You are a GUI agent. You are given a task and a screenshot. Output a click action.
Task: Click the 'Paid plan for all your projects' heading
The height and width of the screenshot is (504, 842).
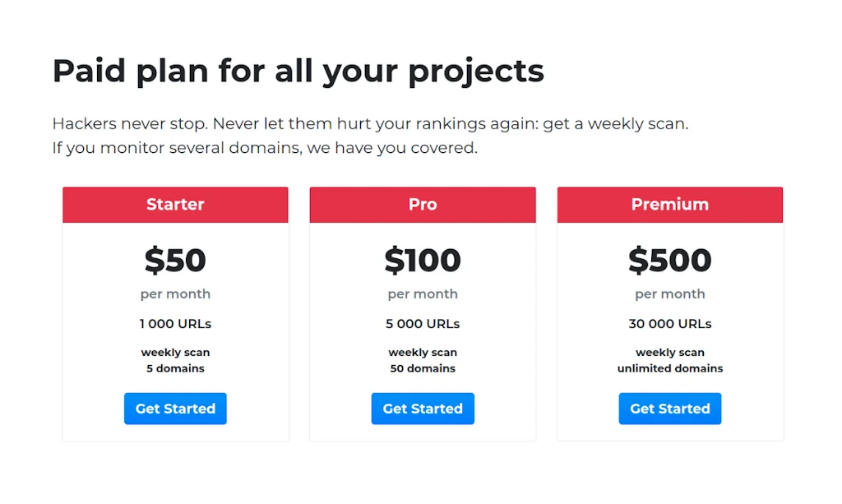pos(298,72)
